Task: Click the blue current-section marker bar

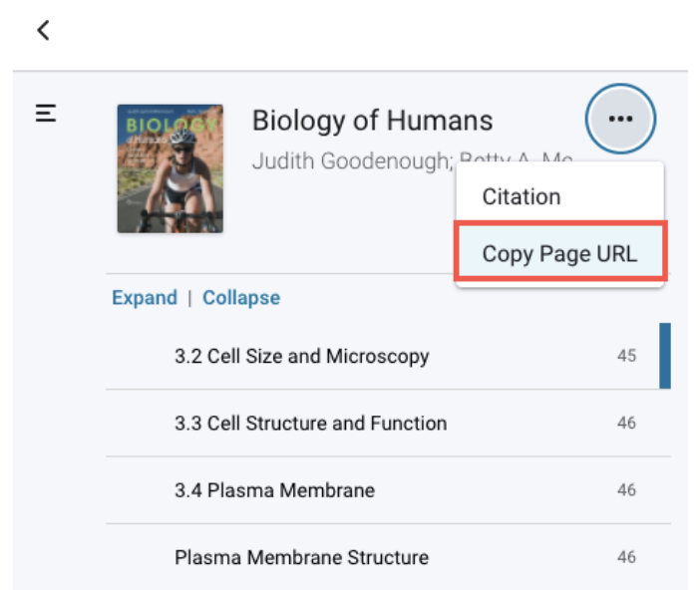Action: tap(665, 356)
